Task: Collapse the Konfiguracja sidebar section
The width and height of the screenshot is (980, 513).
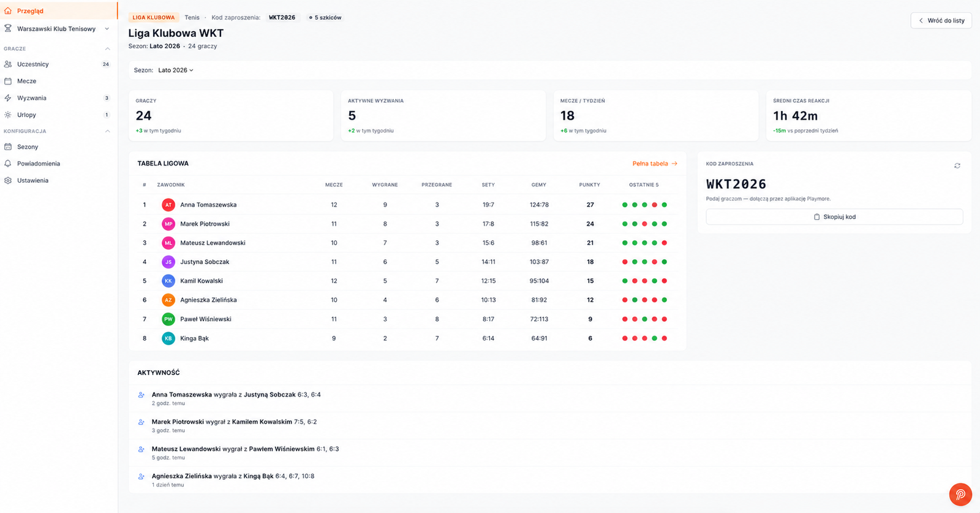Action: click(x=107, y=131)
